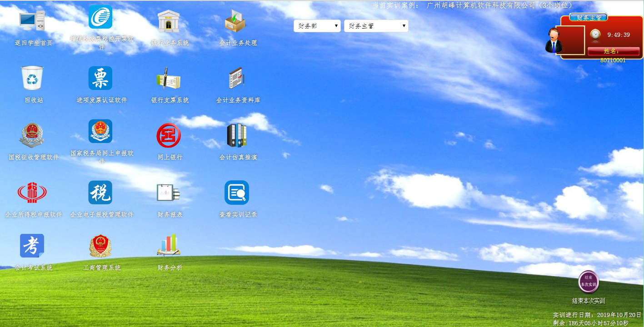Screen dimensions: 644x327
Task: Expand the 财务部 department dropdown
Action: click(317, 26)
